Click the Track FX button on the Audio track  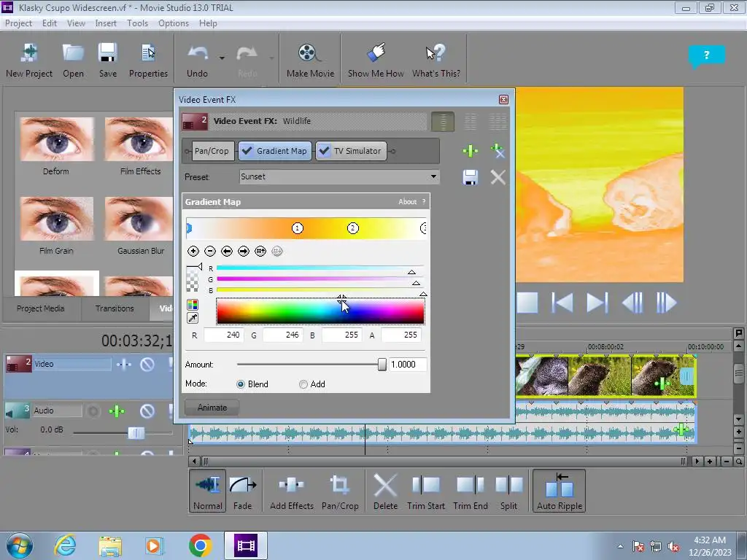[117, 411]
